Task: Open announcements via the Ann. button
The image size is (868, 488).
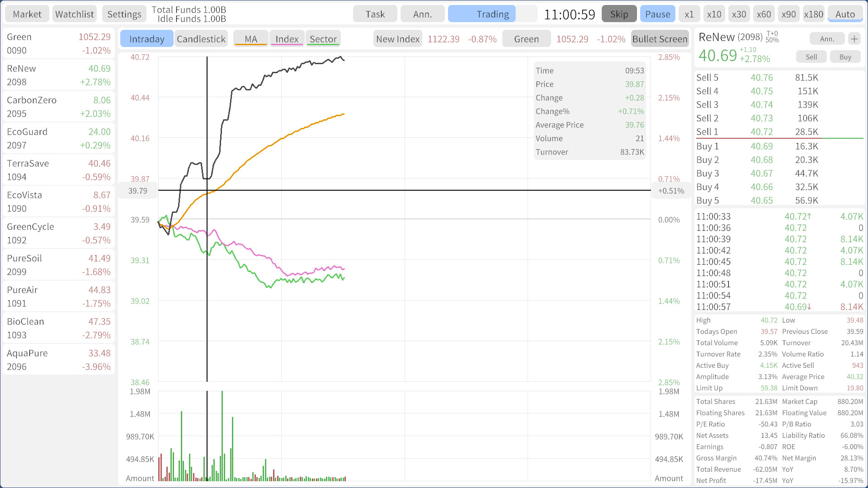Action: [x=422, y=14]
